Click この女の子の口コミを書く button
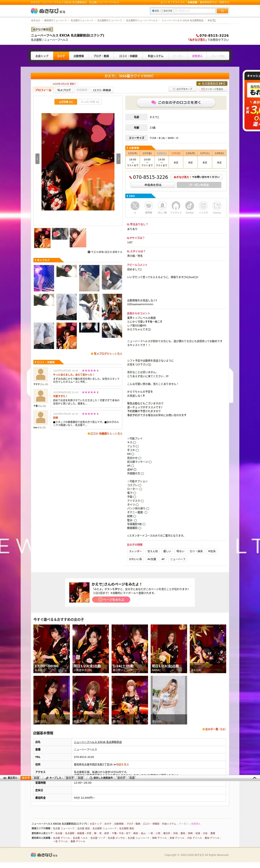The image size is (260, 868). (176, 102)
